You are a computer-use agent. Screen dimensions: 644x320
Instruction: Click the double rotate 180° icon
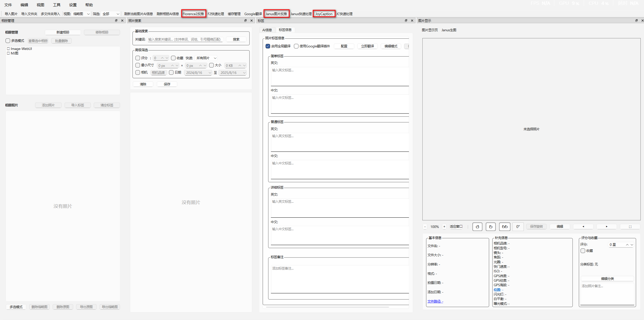click(504, 227)
